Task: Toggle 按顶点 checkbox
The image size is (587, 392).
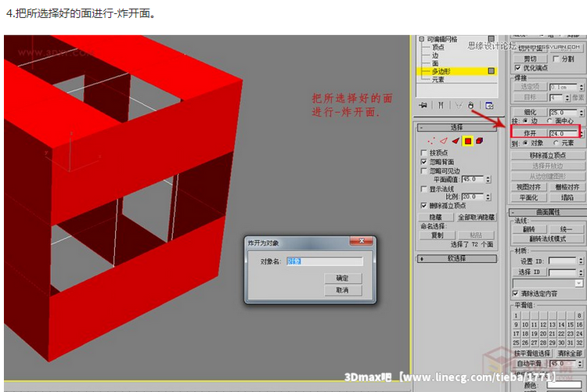Action: pyautogui.click(x=423, y=153)
